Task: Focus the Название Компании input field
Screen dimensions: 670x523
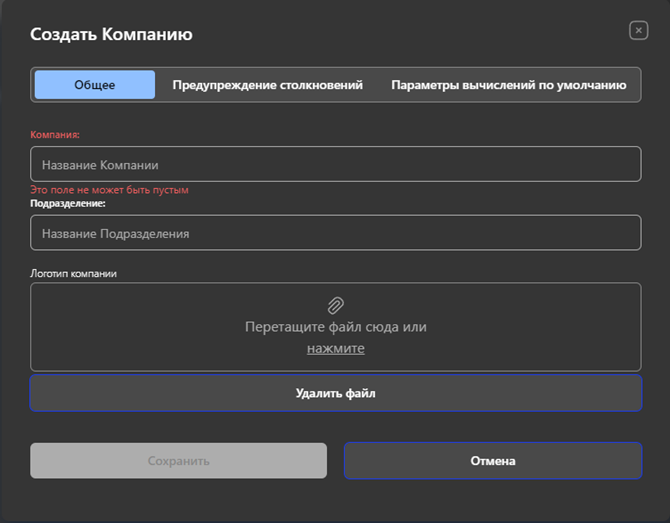Action: (335, 164)
